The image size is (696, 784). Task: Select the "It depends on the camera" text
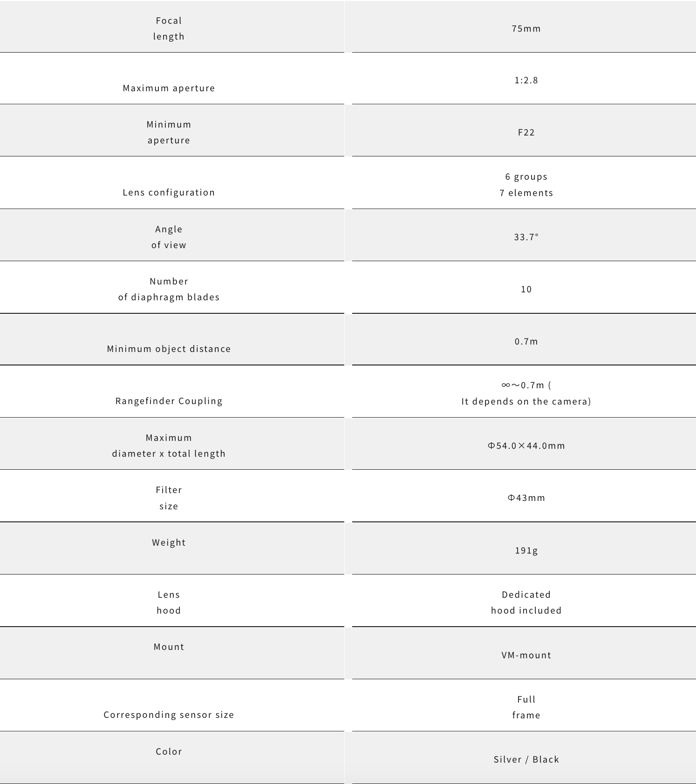point(526,401)
